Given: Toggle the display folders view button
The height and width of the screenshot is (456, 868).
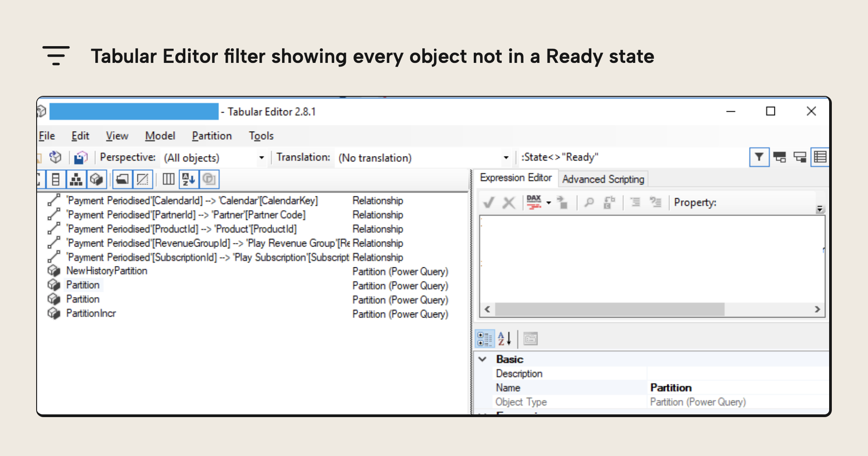Looking at the screenshot, I should click(x=122, y=180).
